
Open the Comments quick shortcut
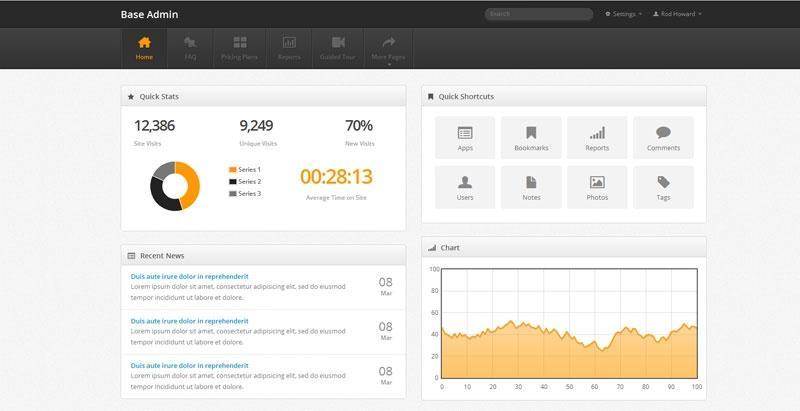pos(663,138)
